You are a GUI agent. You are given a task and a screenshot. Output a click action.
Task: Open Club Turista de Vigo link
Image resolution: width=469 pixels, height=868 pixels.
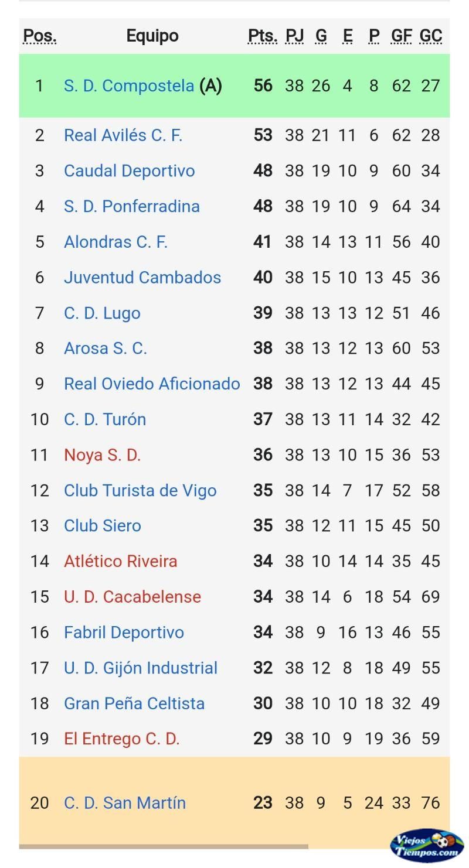[140, 490]
